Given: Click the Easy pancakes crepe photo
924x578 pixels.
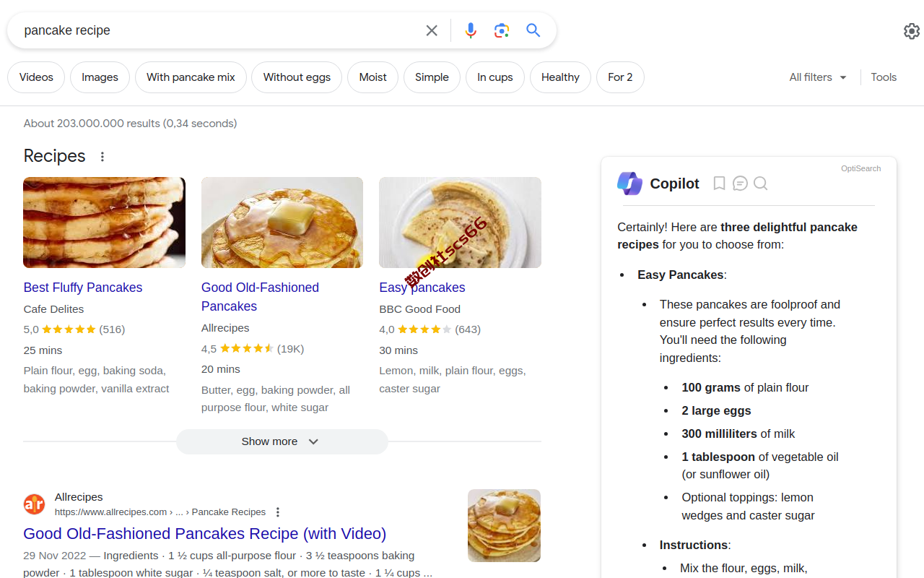Looking at the screenshot, I should [x=460, y=223].
